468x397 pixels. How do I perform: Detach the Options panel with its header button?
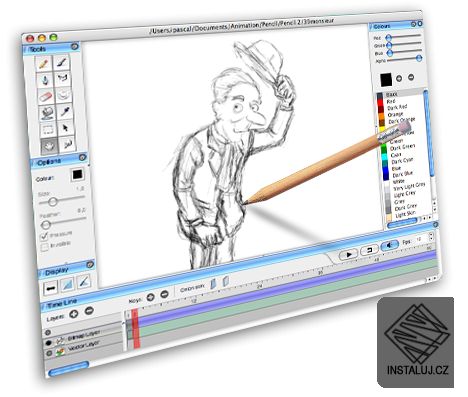click(82, 157)
